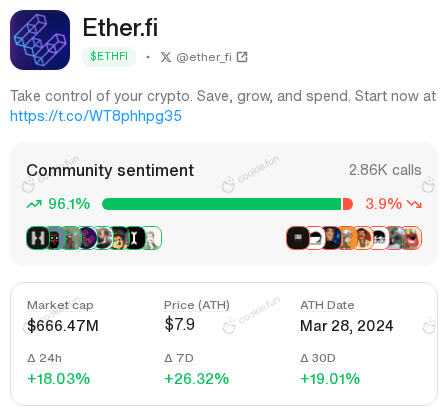Image resolution: width=448 pixels, height=416 pixels.
Task: Click the Ether.fi purple cube logo
Action: pyautogui.click(x=40, y=40)
